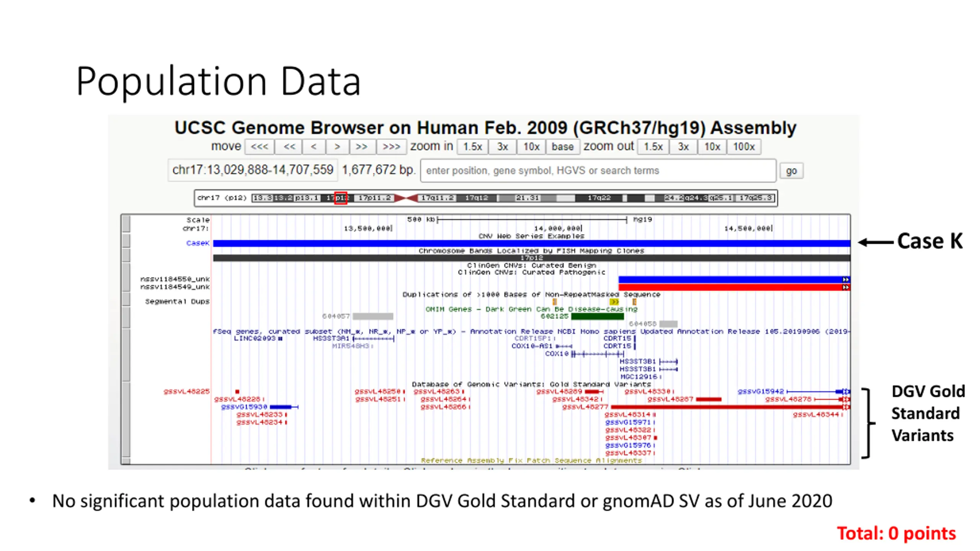Zoom in by 3x
This screenshot has height=551, width=980.
[x=503, y=147]
